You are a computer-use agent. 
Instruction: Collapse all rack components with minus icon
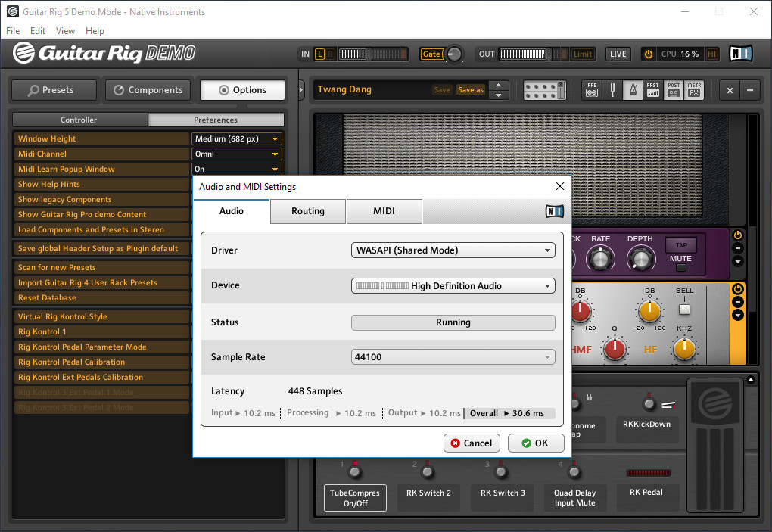click(x=750, y=90)
